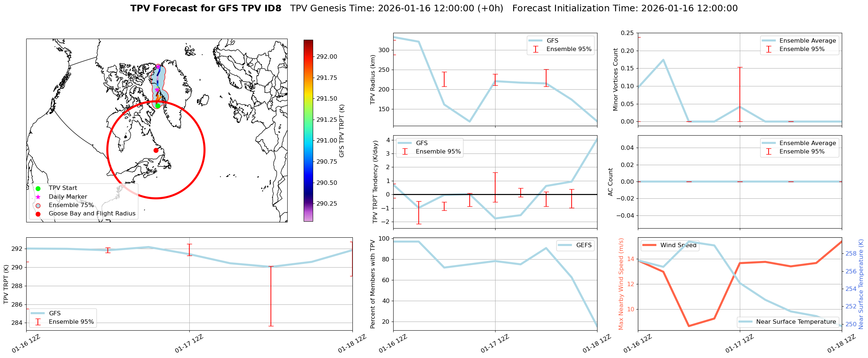Click the GFS TPV TRPT colorbar
Viewport: 868px width, 358px height.
(x=308, y=131)
